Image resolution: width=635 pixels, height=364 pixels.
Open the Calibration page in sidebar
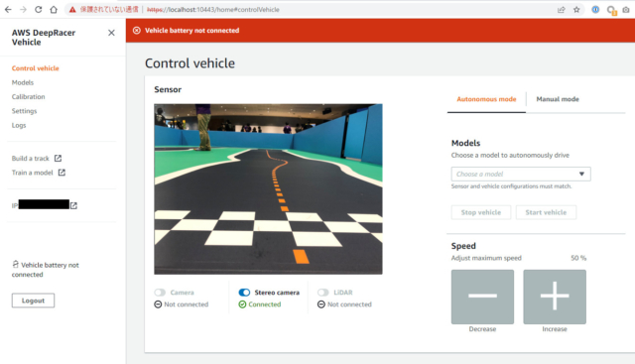click(x=29, y=97)
